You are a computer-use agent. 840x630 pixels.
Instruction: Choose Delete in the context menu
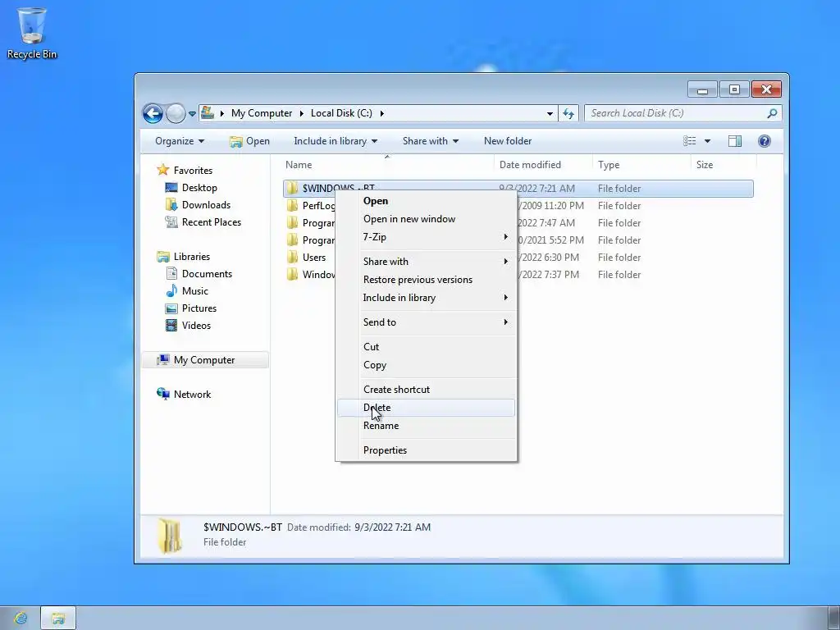426,408
